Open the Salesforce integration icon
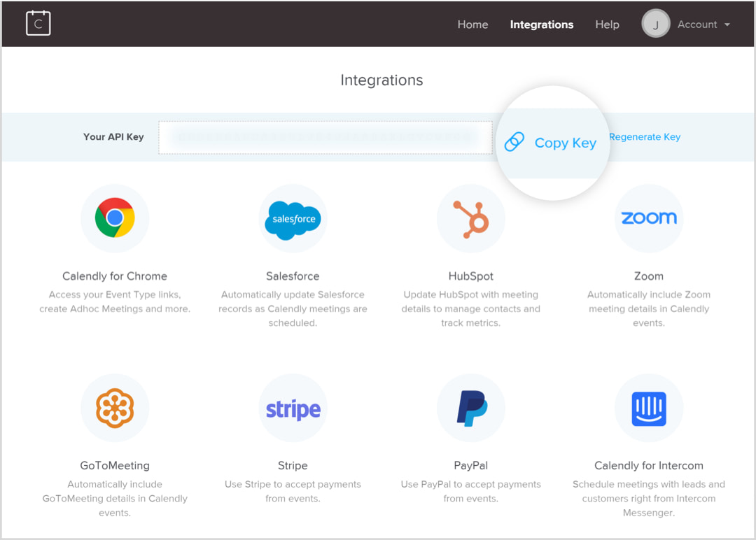The width and height of the screenshot is (756, 540). pyautogui.click(x=293, y=219)
